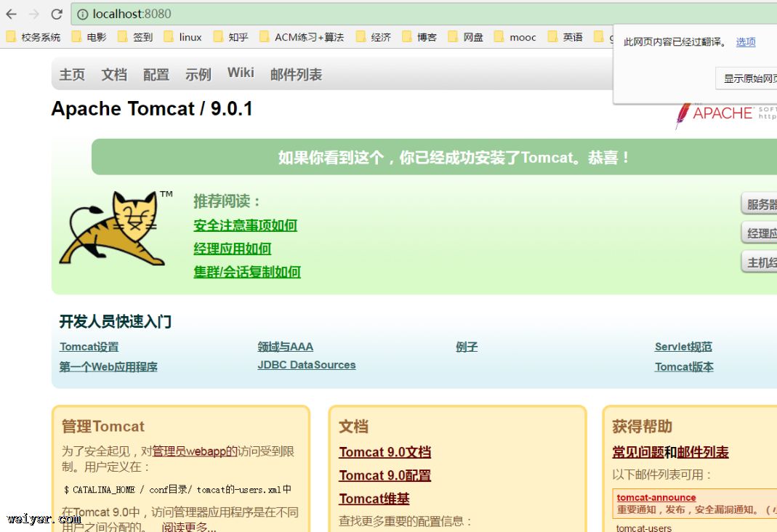This screenshot has height=532, width=777.
Task: Open the ACM练习+算法 bookmark folder
Action: (x=302, y=37)
